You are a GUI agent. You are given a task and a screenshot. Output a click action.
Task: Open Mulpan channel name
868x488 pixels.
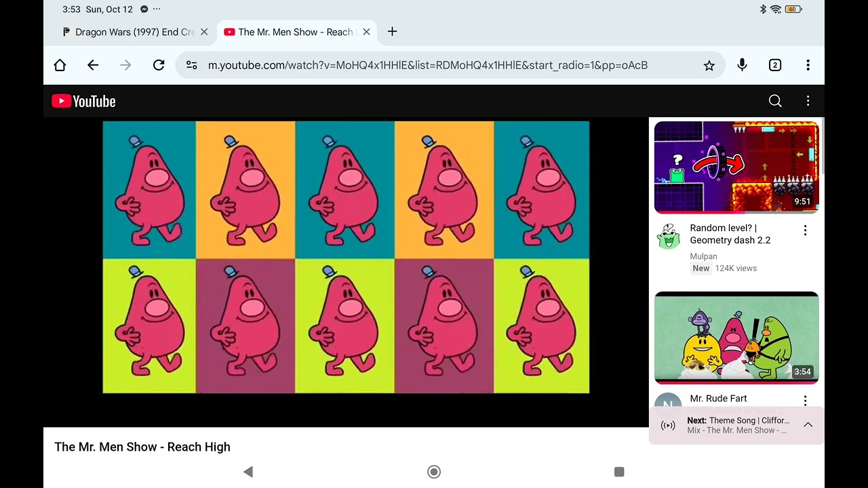click(703, 256)
